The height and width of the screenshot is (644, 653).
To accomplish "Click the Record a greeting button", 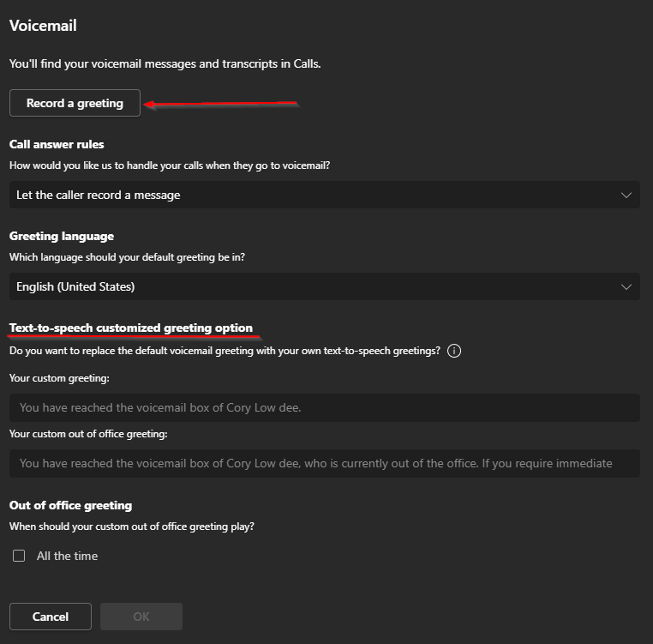I will 75,103.
